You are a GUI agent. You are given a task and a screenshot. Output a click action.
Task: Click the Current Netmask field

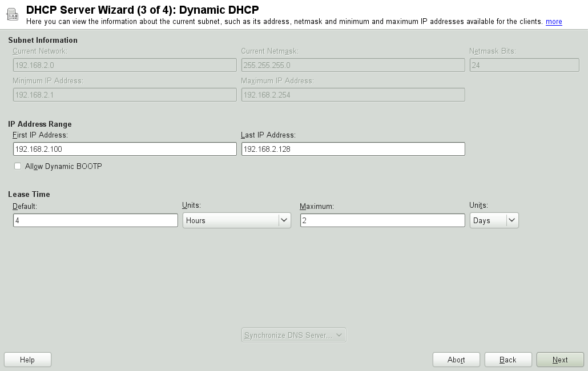tap(353, 64)
